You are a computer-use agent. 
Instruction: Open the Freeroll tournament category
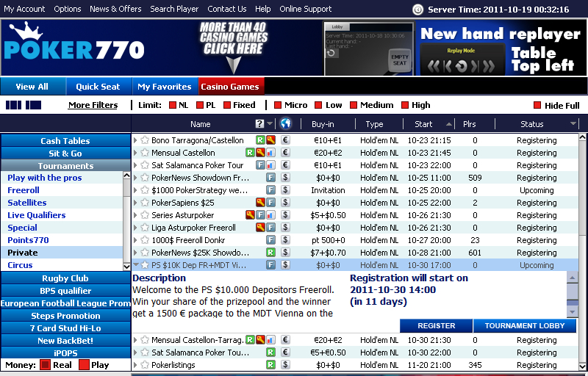[24, 190]
